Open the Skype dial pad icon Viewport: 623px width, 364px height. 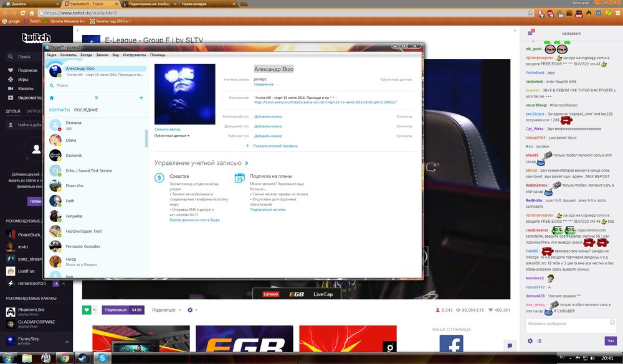pos(96,98)
